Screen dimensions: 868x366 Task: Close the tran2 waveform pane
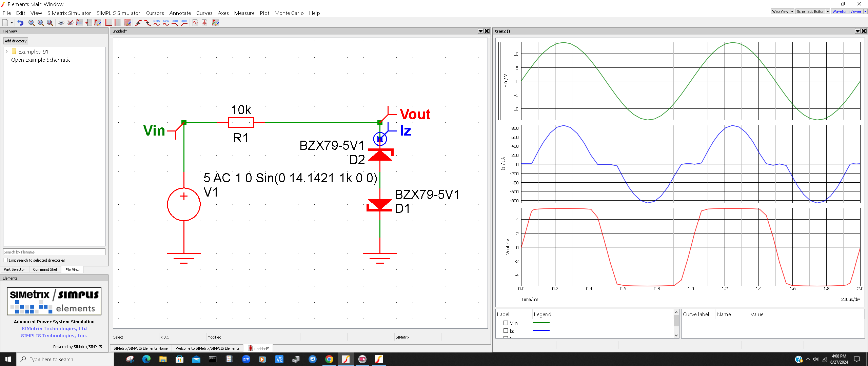pos(864,31)
